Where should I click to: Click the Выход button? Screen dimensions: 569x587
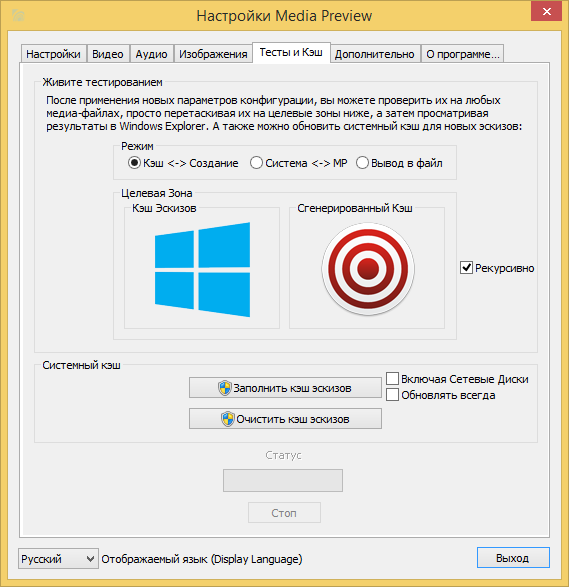pyautogui.click(x=513, y=558)
